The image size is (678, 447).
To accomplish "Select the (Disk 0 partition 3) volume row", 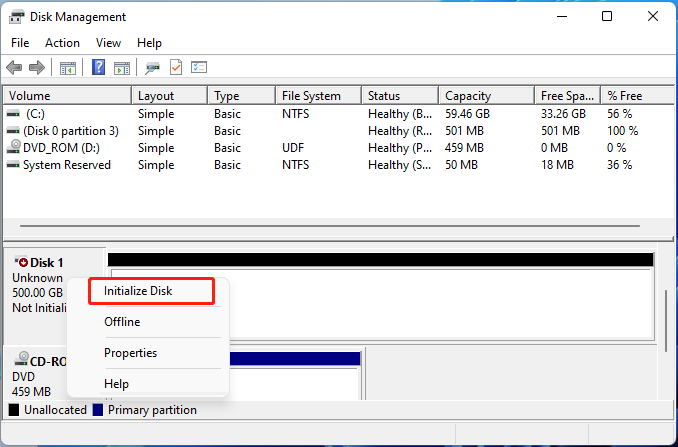I will click(x=338, y=131).
